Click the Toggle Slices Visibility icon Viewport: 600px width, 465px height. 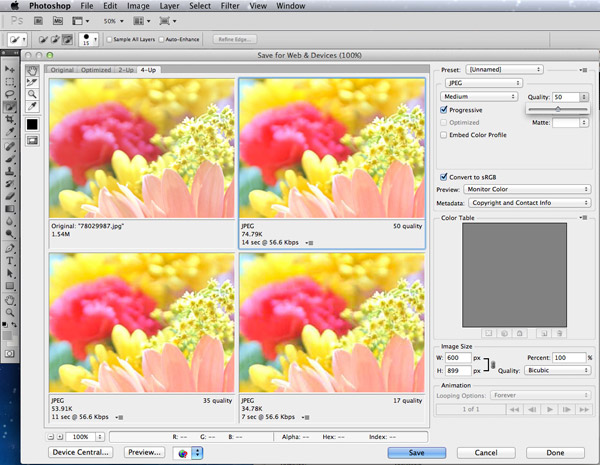pyautogui.click(x=33, y=140)
